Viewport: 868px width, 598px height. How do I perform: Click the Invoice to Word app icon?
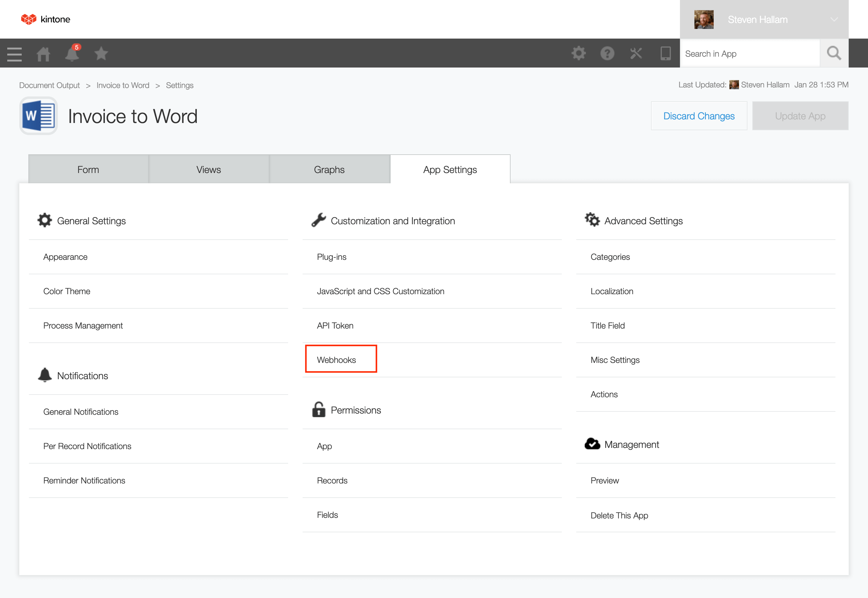tap(38, 115)
